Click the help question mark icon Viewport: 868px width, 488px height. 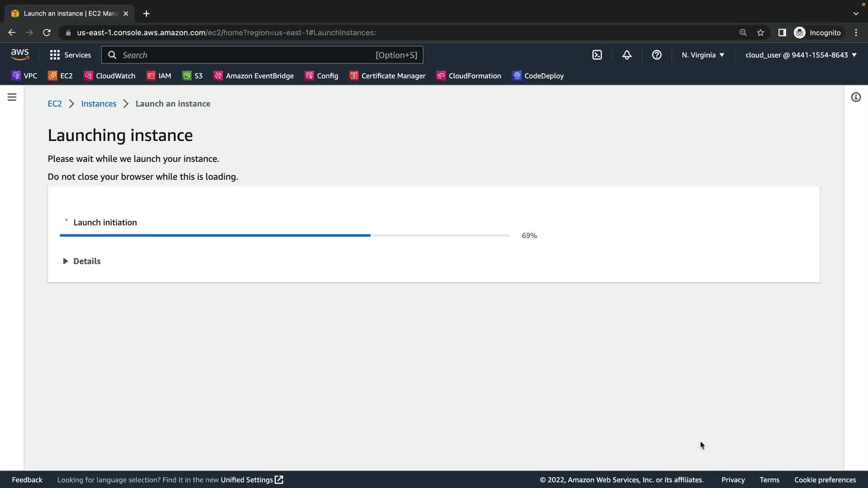coord(656,55)
